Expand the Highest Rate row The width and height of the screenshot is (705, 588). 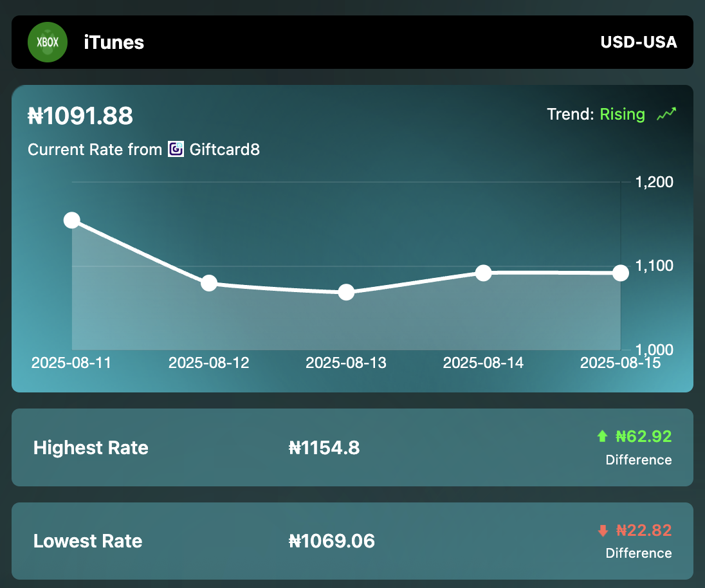tap(352, 448)
